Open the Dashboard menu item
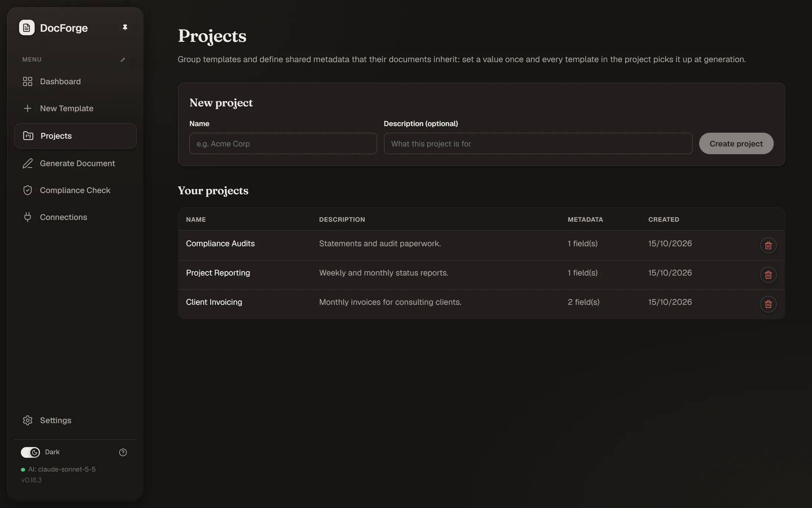812x508 pixels. [75, 82]
